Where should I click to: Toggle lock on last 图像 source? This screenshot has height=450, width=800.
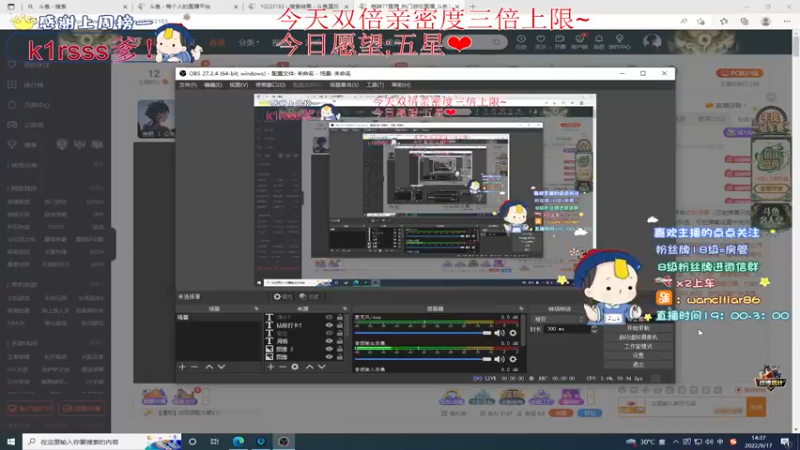(340, 357)
